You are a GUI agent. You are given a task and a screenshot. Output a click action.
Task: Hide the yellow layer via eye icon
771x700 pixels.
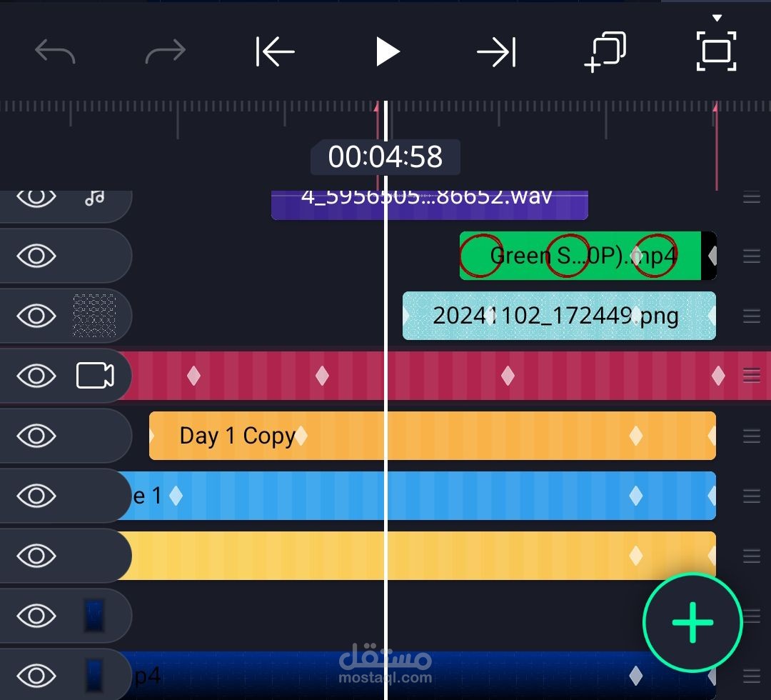point(36,556)
